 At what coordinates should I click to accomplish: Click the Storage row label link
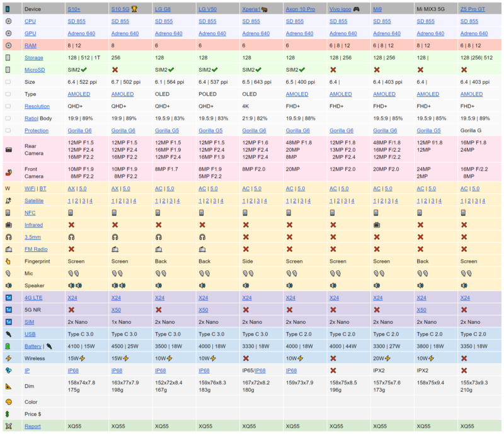click(x=34, y=57)
